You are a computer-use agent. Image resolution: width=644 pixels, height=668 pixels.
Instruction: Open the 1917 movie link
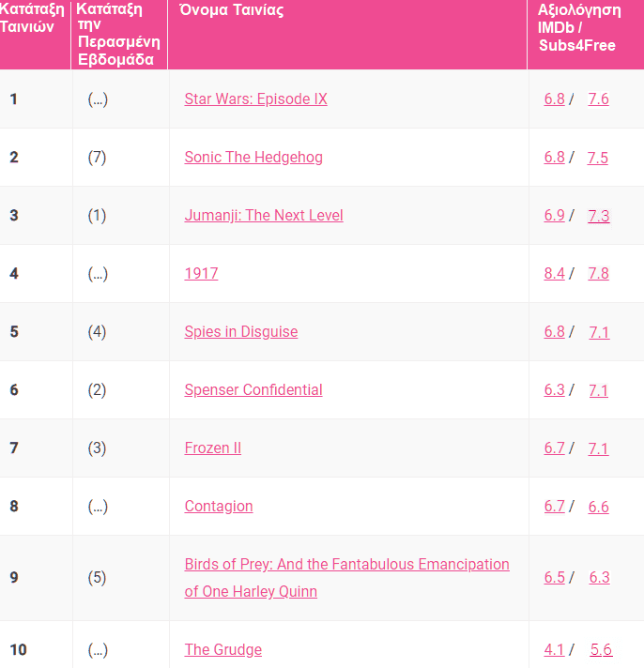coord(201,274)
